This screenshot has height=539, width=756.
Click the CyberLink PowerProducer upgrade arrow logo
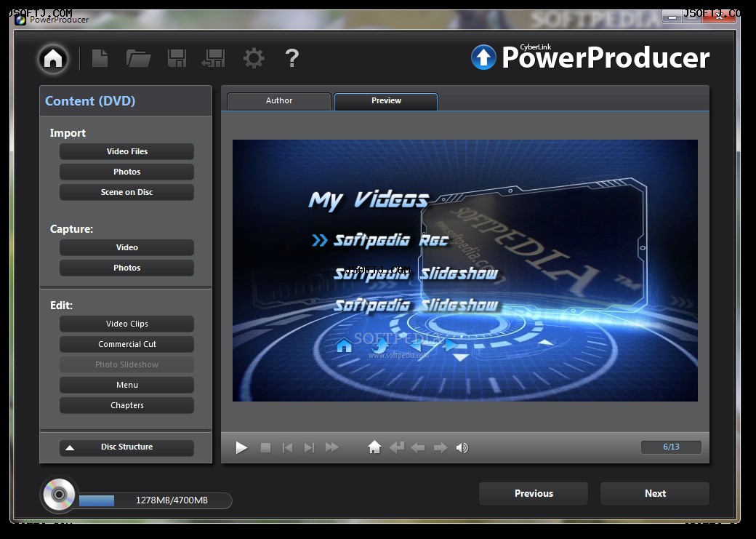[483, 57]
